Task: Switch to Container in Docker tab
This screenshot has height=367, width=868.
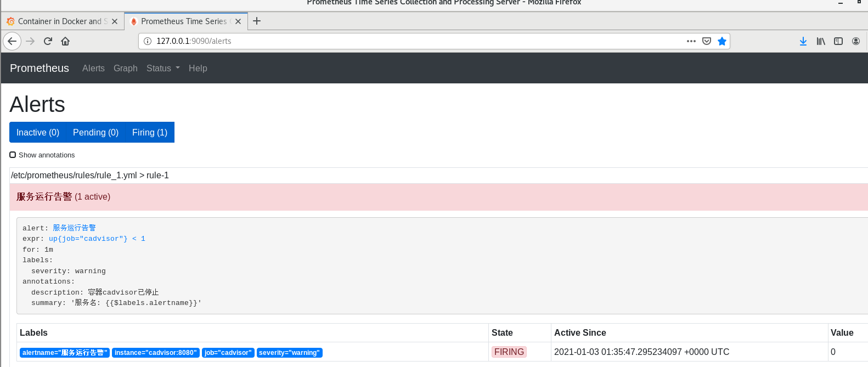Action: tap(62, 21)
